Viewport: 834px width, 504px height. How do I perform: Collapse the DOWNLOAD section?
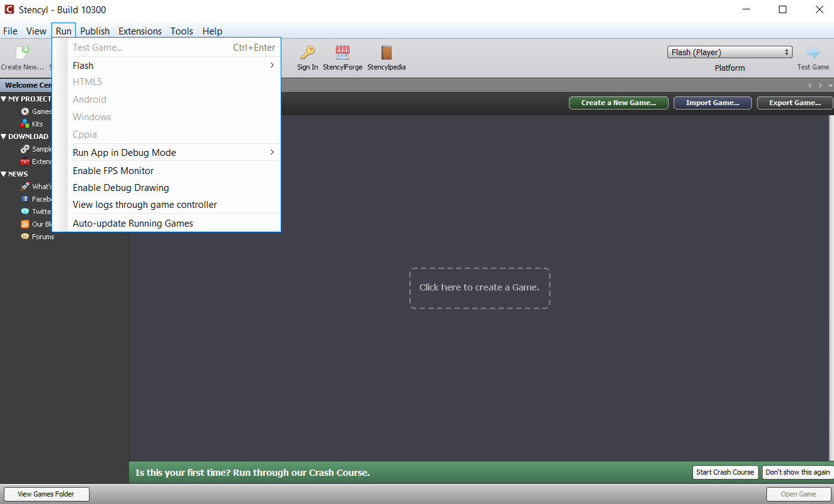tap(4, 136)
